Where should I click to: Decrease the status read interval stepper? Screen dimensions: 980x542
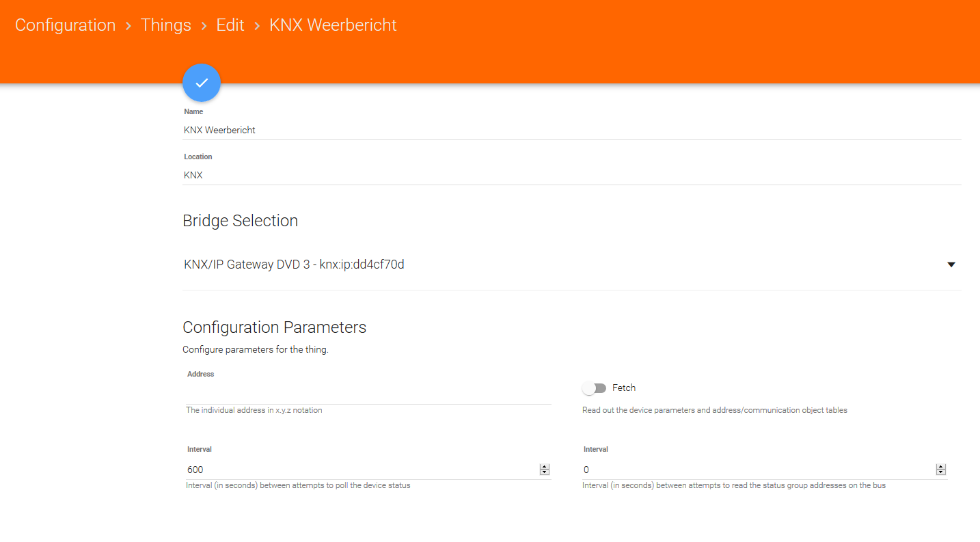coord(941,472)
